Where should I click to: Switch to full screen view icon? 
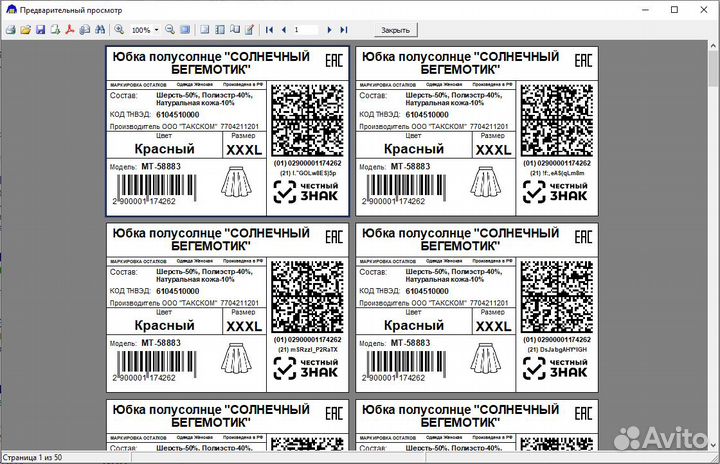[x=185, y=30]
